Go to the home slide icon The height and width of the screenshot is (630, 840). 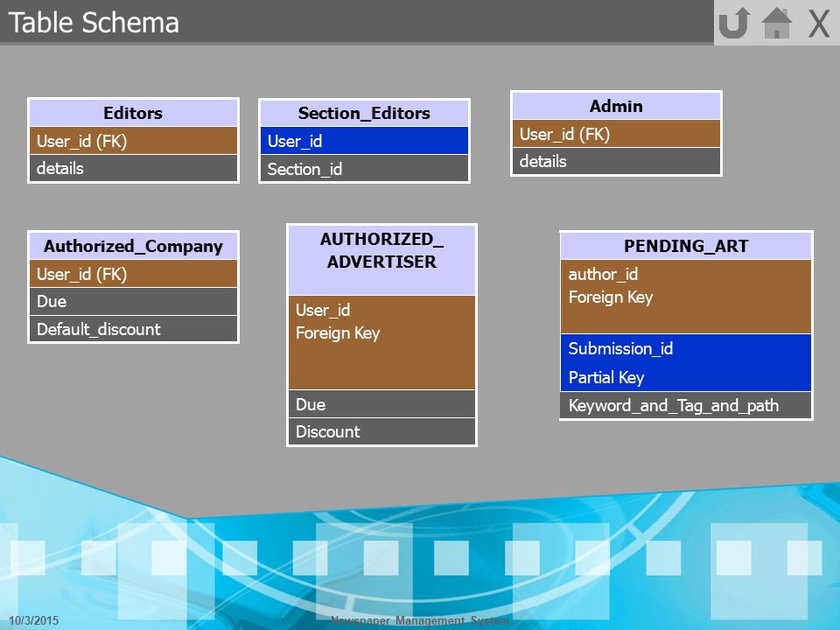point(777,23)
